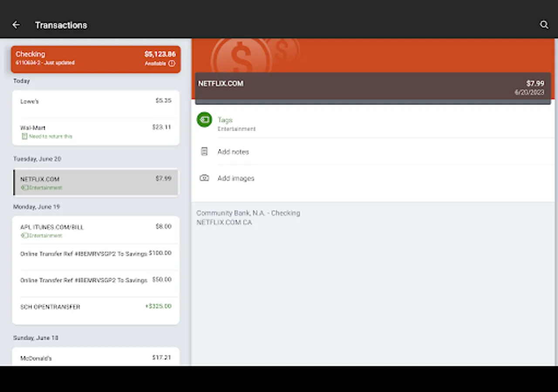
Task: Click the green Tags icon
Action: tap(204, 119)
